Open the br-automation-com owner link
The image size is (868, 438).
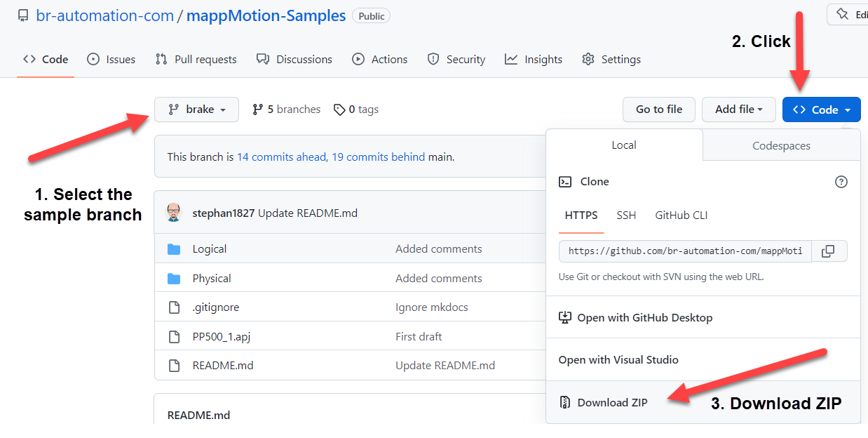pos(105,15)
